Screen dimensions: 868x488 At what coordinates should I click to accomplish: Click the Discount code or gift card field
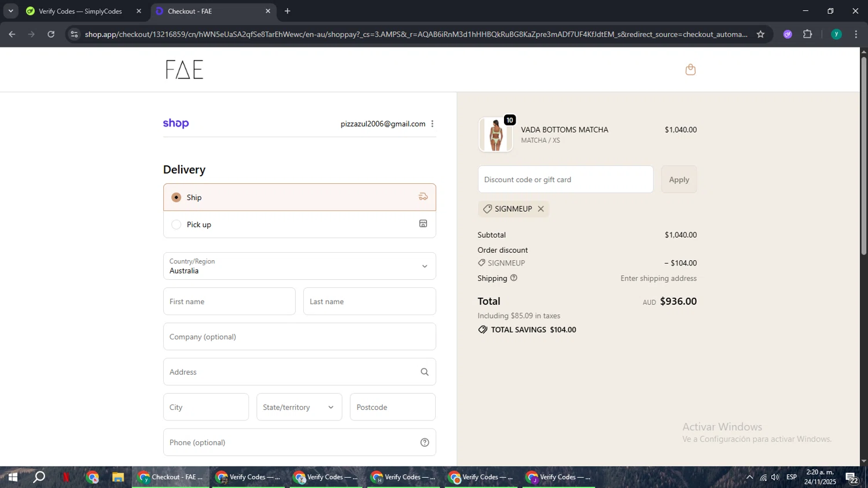[565, 179]
